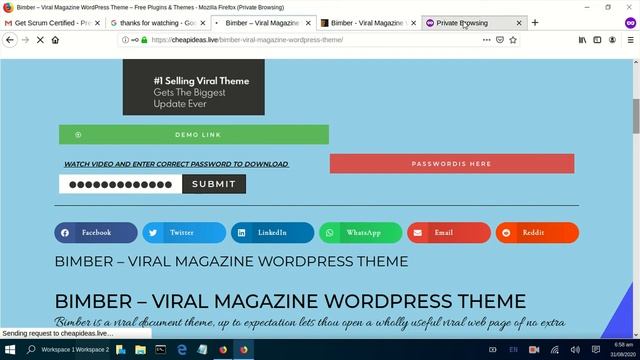Open Windows taskbar search icon
This screenshot has width=640, height=360.
31,350
